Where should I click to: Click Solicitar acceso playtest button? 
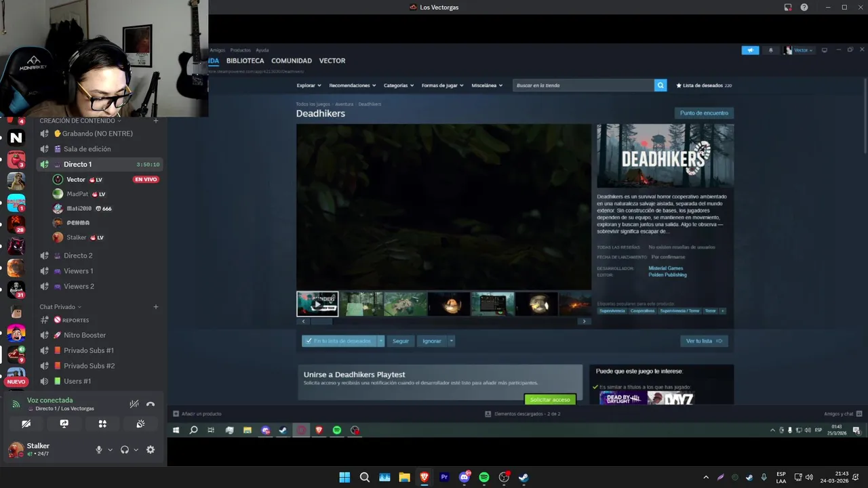coord(550,400)
